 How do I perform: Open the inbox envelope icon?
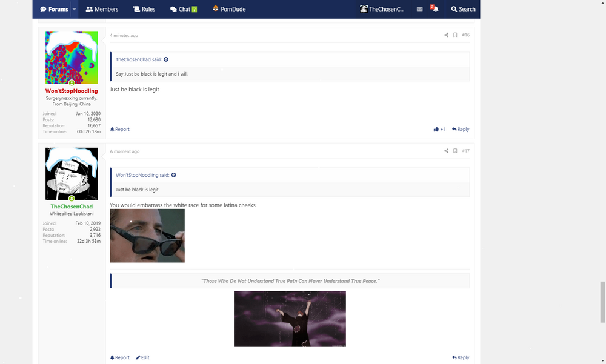coord(420,9)
